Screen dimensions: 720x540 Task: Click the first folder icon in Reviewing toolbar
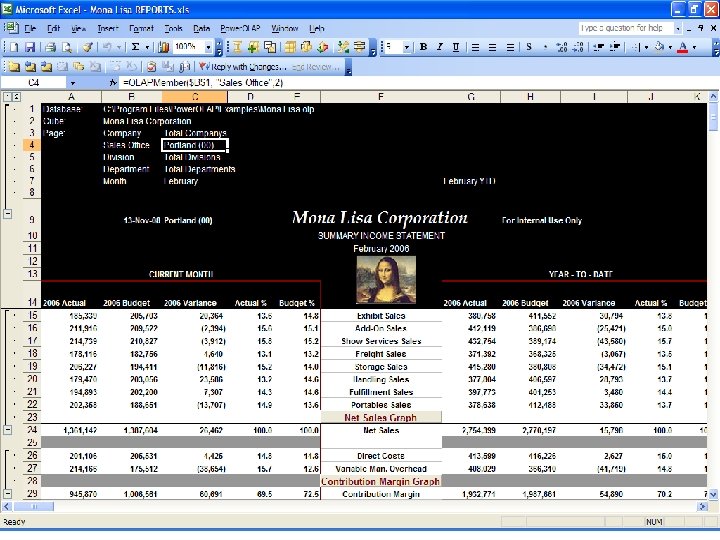click(14, 67)
